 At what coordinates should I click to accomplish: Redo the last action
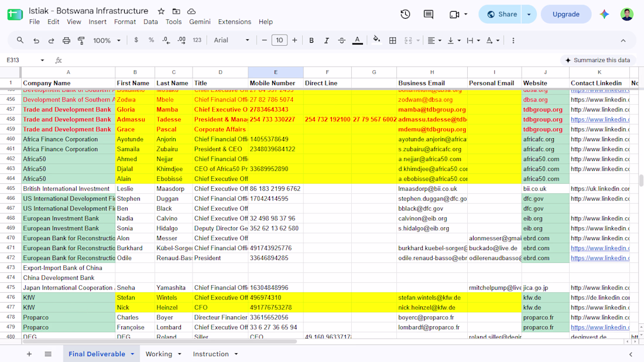click(x=52, y=40)
